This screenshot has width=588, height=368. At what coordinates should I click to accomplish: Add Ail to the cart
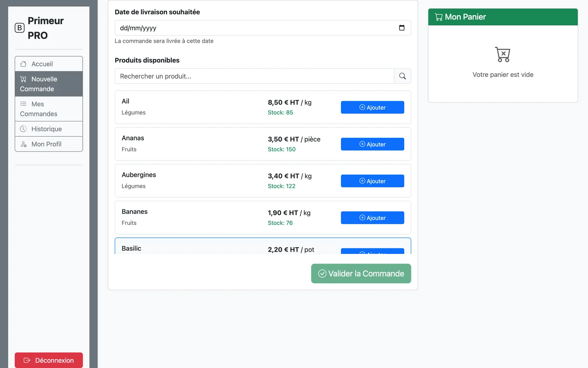372,107
